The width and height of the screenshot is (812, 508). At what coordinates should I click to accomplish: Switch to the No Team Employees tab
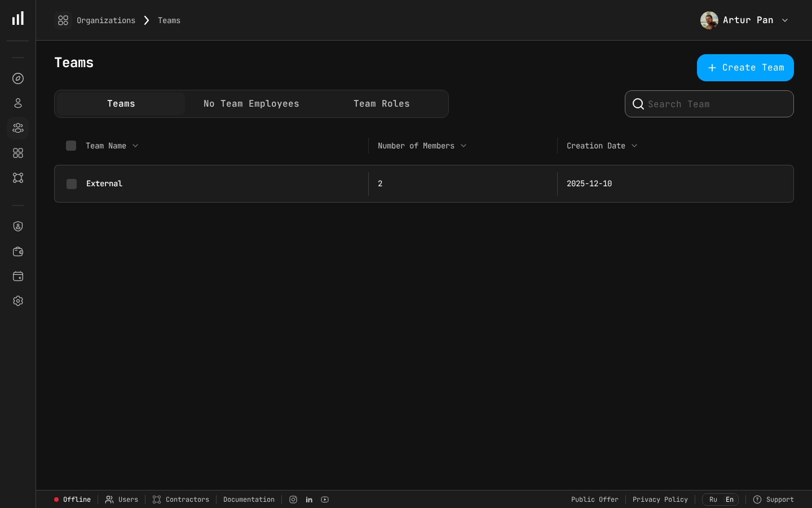tap(251, 104)
